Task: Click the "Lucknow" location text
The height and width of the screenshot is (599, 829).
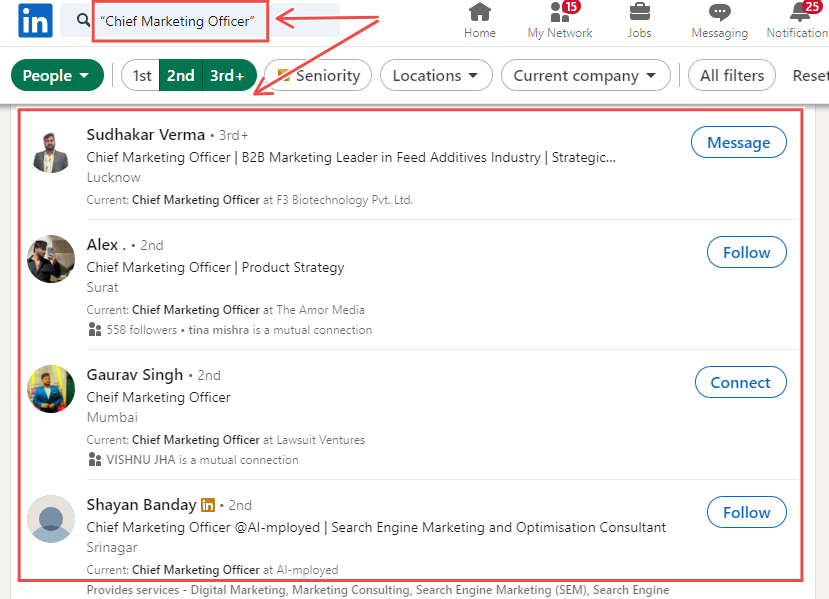Action: pos(114,178)
